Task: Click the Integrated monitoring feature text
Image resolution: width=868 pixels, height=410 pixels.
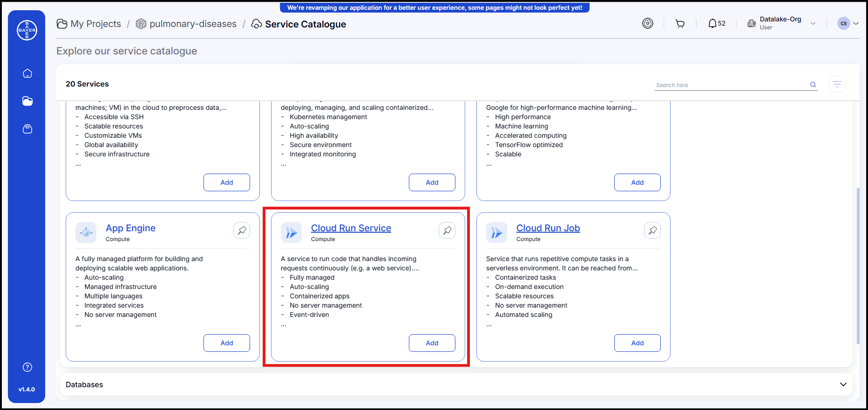Action: (x=323, y=154)
